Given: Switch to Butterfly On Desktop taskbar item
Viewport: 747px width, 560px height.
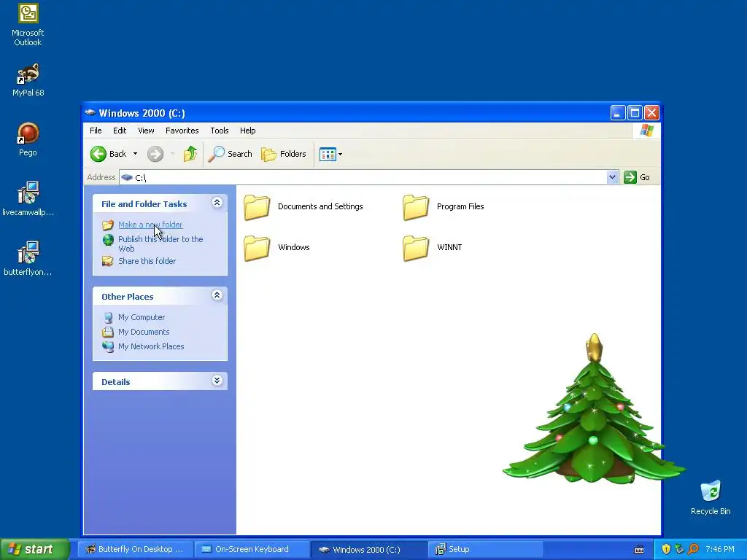Looking at the screenshot, I should [x=135, y=549].
